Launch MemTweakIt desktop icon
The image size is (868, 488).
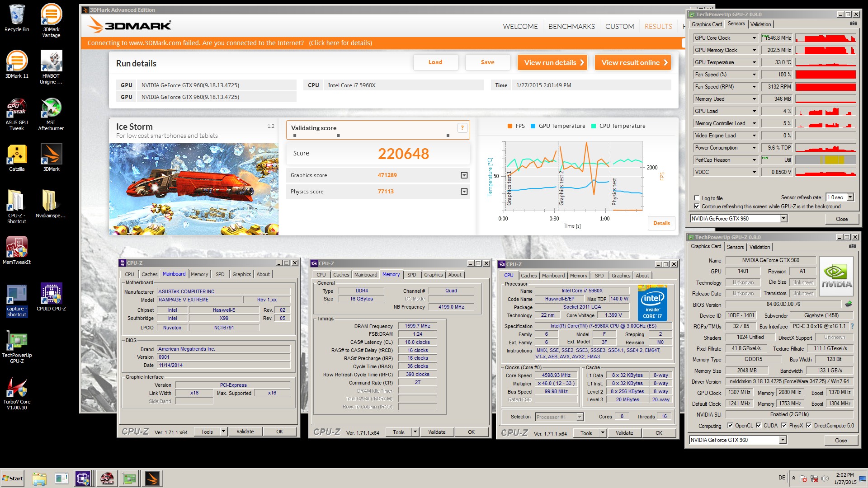click(17, 250)
